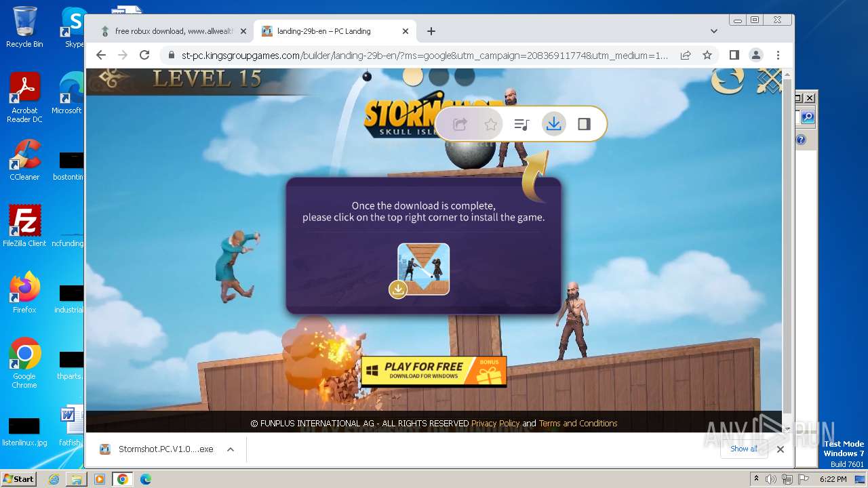This screenshot has width=868, height=488.
Task: Click Show all downloads
Action: tap(744, 449)
